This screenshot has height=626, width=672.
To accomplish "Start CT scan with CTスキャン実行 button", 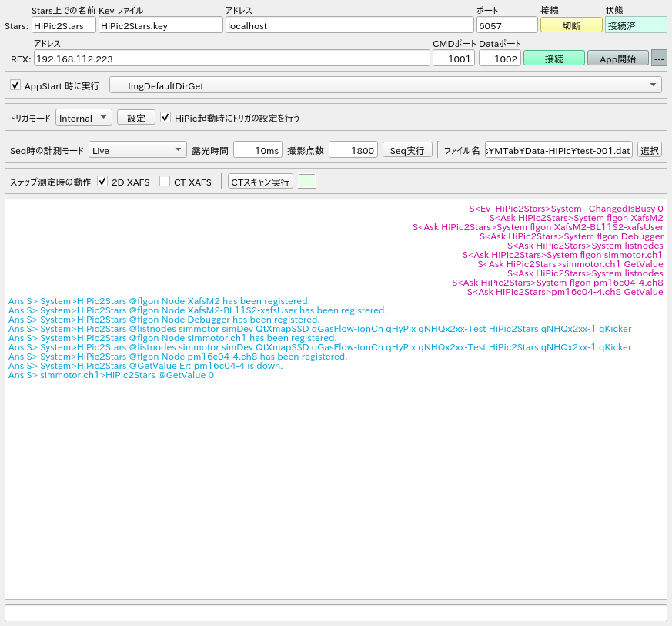I will (260, 182).
